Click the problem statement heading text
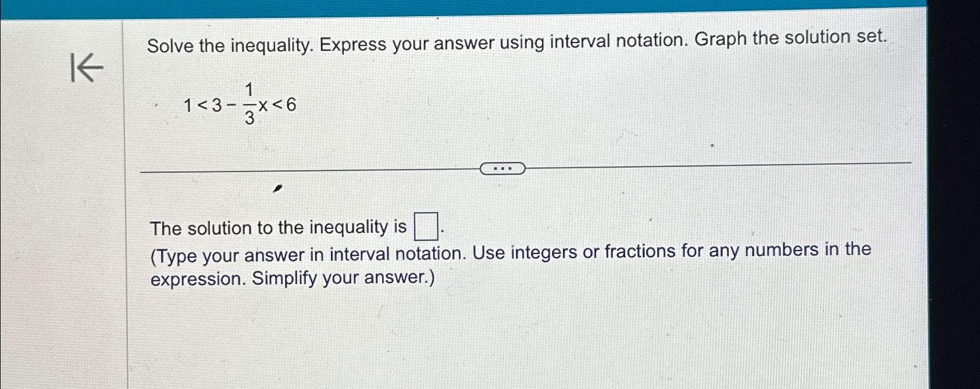 [x=516, y=38]
